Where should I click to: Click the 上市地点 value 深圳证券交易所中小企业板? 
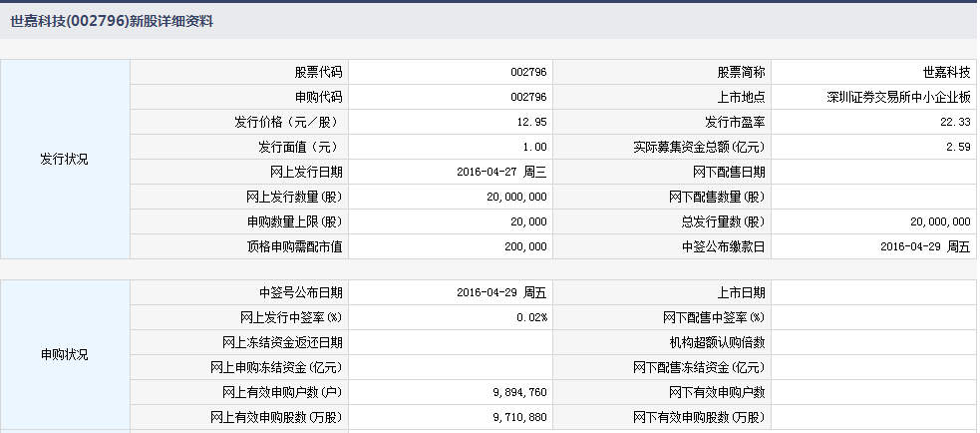pos(898,97)
